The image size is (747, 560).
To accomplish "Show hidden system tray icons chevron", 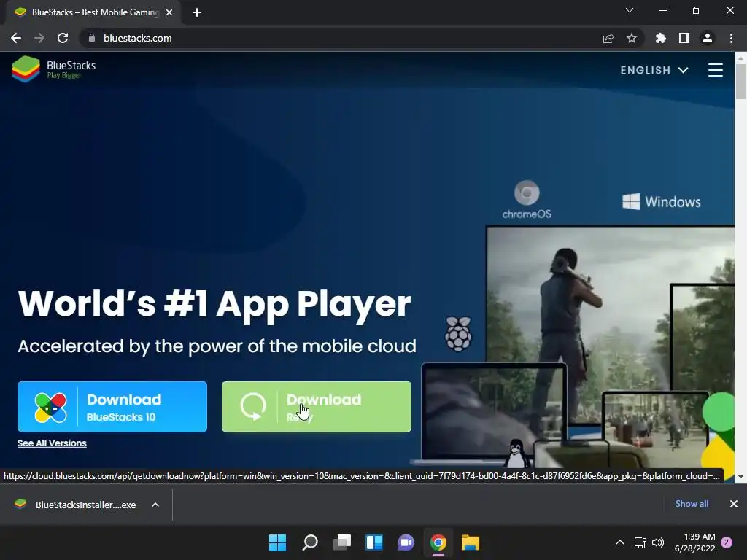I will tap(620, 542).
